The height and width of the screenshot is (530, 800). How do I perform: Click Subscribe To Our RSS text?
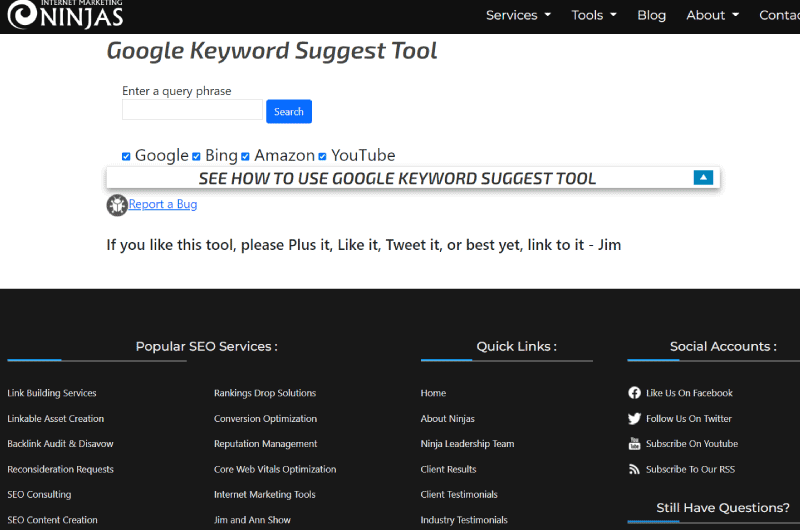690,469
